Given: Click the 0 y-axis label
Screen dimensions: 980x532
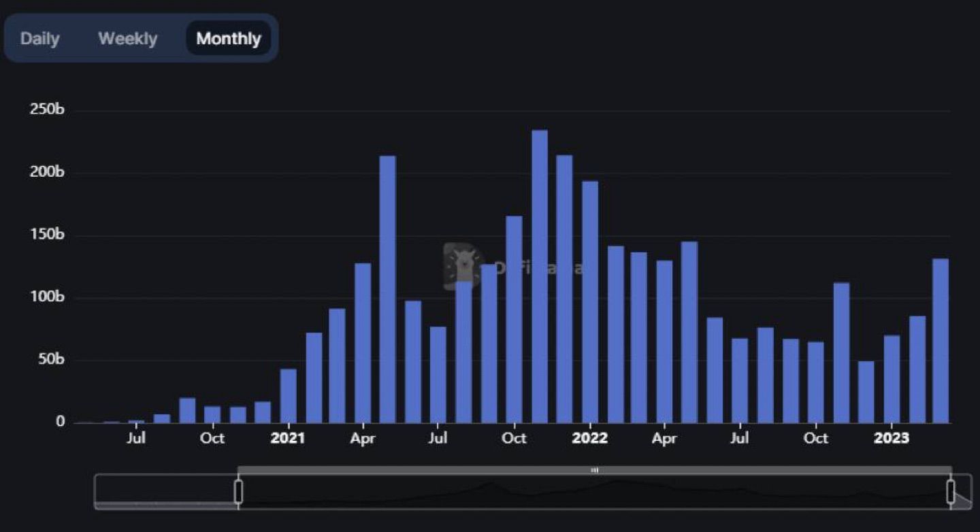Looking at the screenshot, I should tap(60, 422).
